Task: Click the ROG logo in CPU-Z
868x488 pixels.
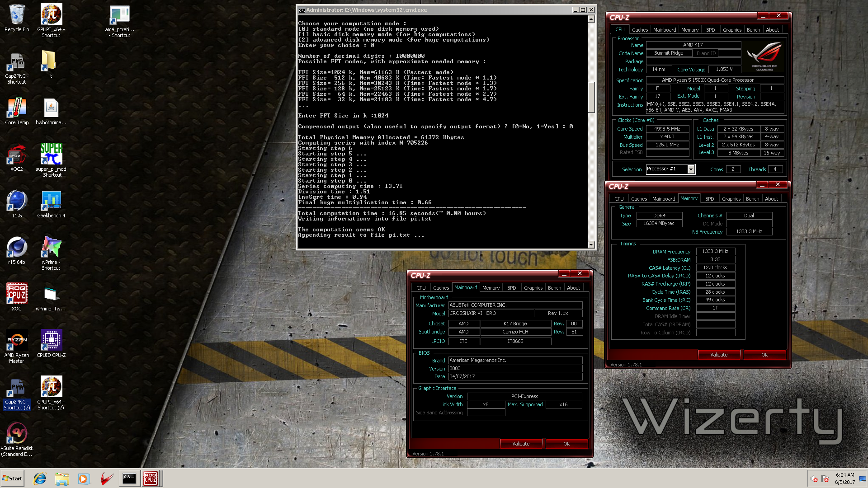Action: [x=764, y=56]
